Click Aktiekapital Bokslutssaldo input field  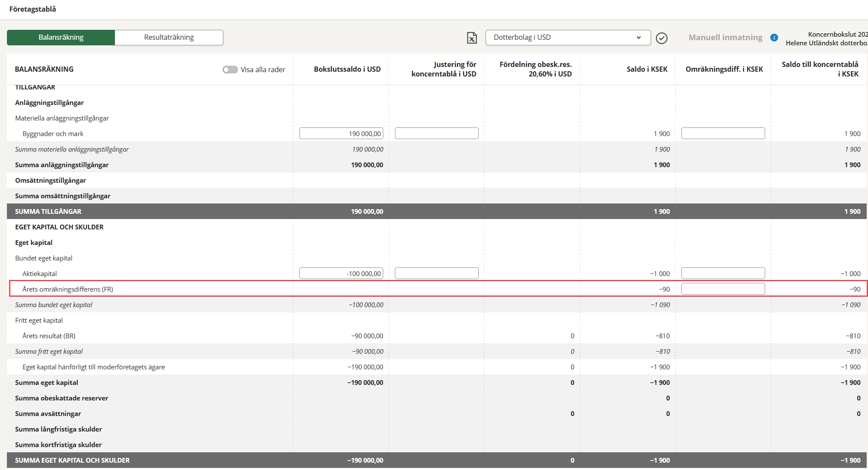(341, 273)
